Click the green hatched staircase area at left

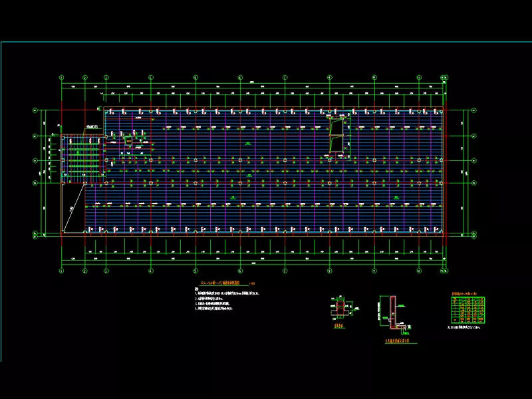[x=80, y=158]
